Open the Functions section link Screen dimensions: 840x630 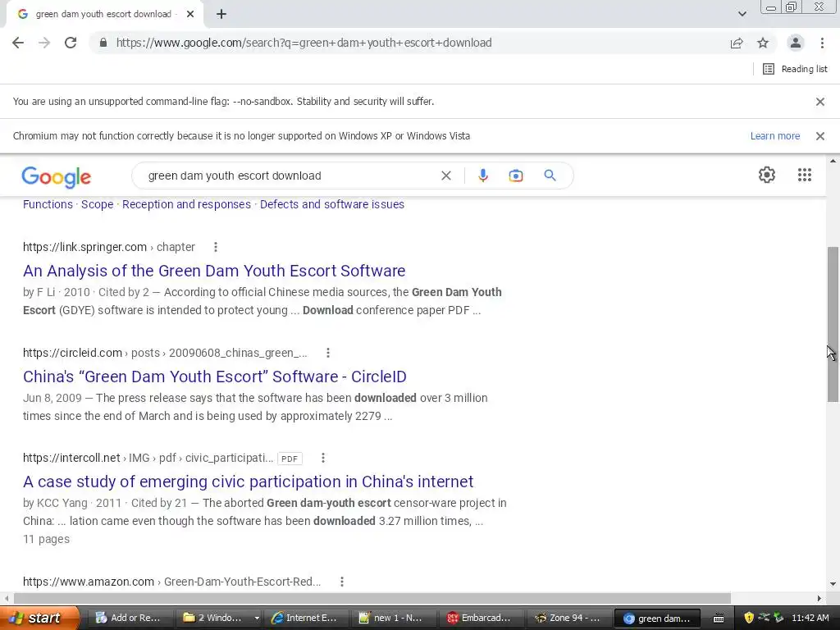click(48, 204)
